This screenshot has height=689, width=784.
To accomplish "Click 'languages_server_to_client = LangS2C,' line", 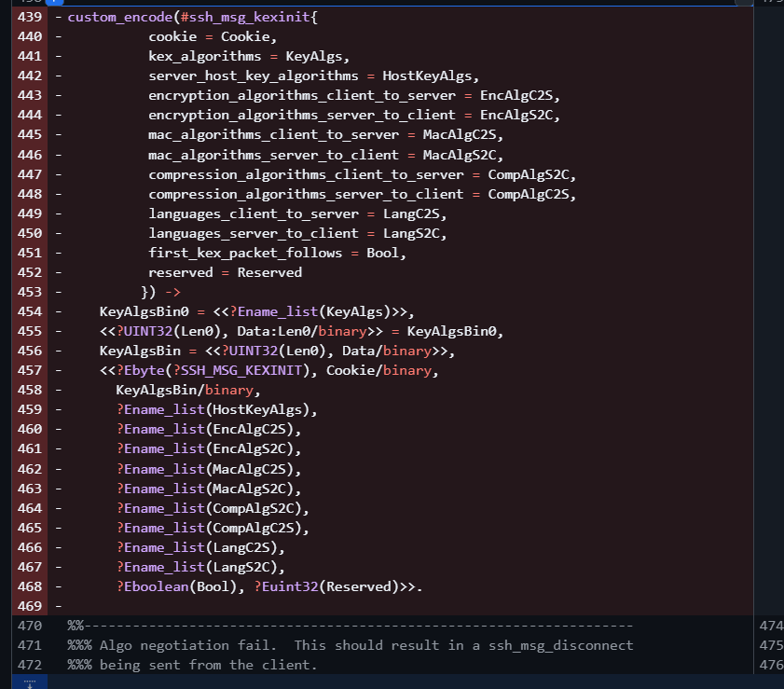I will 297,233.
